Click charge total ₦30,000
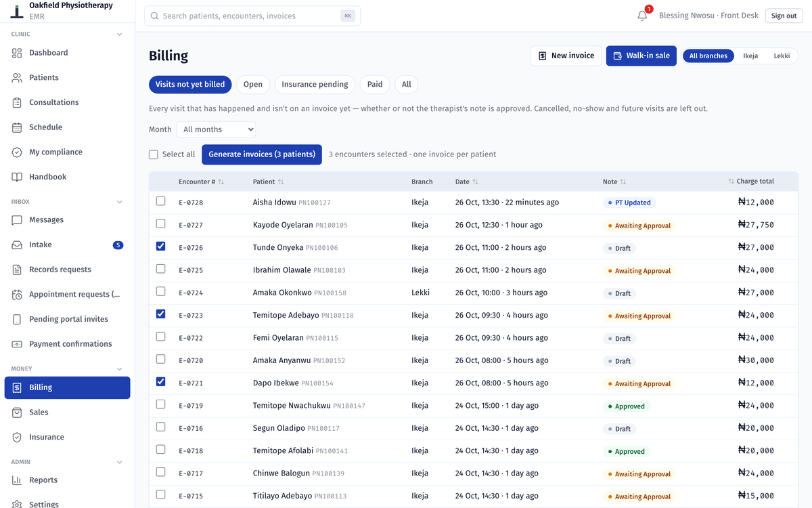812x508 pixels. point(756,360)
